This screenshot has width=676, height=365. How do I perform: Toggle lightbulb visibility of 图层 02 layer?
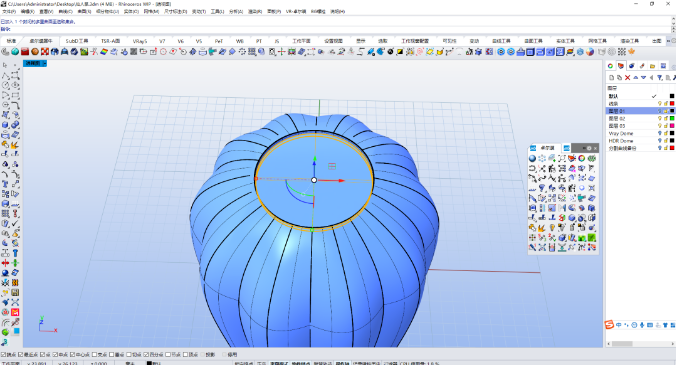pos(659,119)
